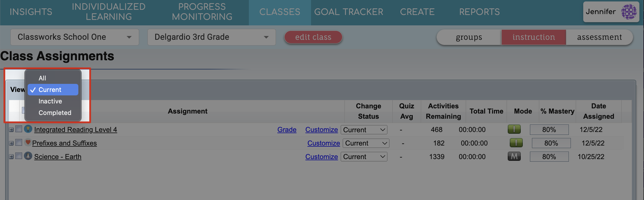
Task: Click the heart icon beside Prefixes and Suffixes
Action: (28, 143)
